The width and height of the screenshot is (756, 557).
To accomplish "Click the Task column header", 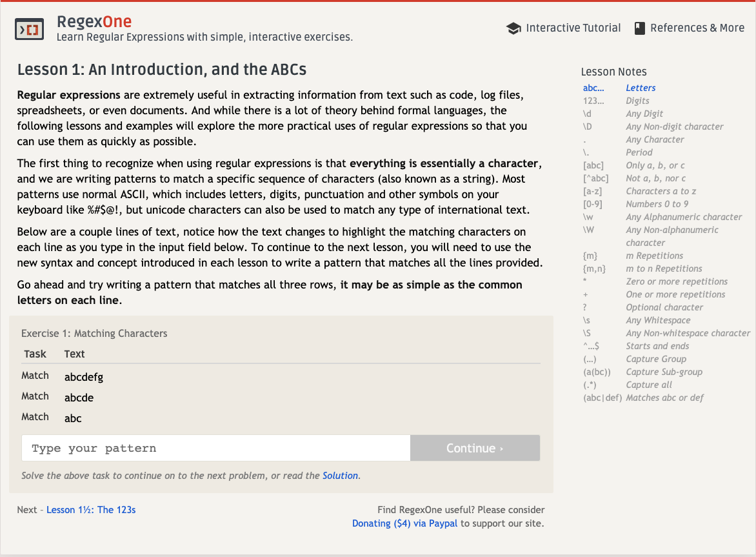I will [35, 354].
